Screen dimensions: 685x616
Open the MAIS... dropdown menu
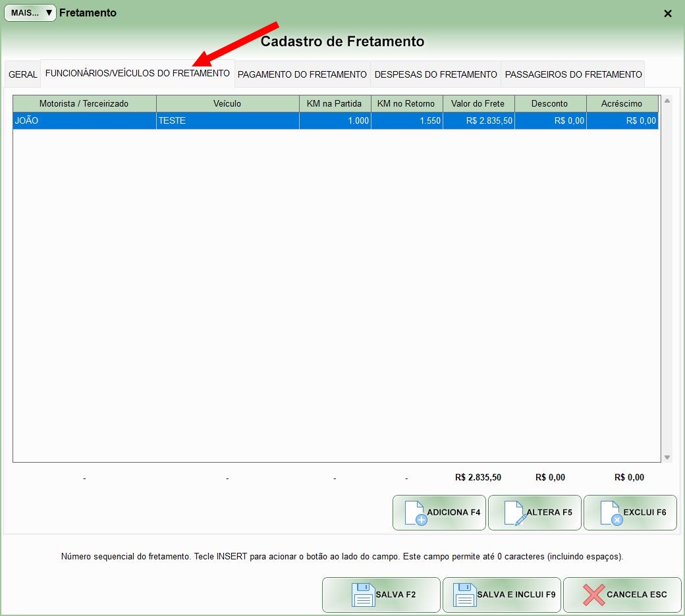point(30,13)
